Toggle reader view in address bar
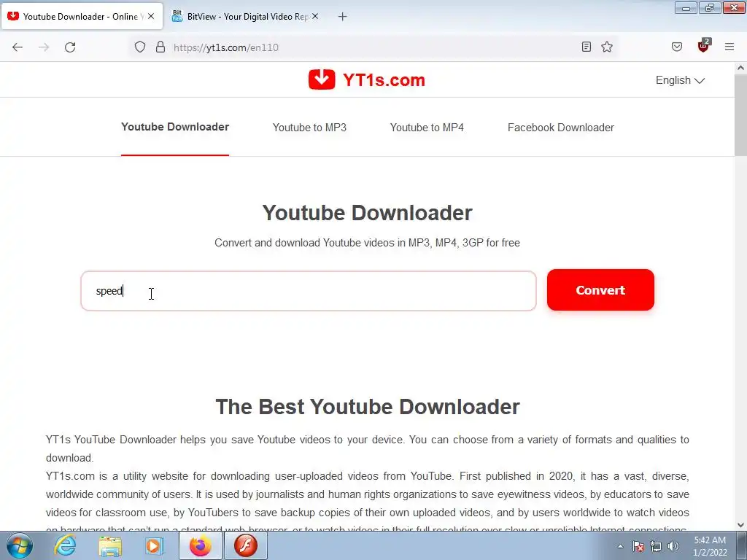This screenshot has width=747, height=560. point(587,47)
